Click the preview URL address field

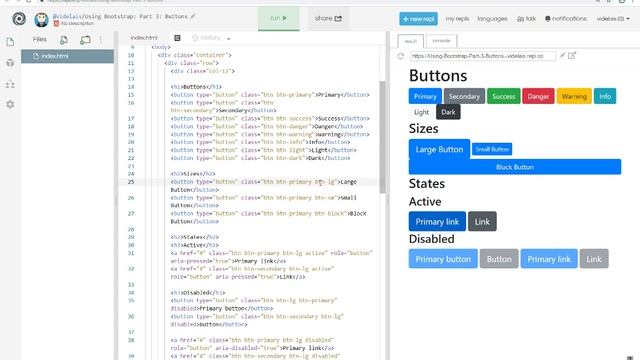click(x=483, y=56)
